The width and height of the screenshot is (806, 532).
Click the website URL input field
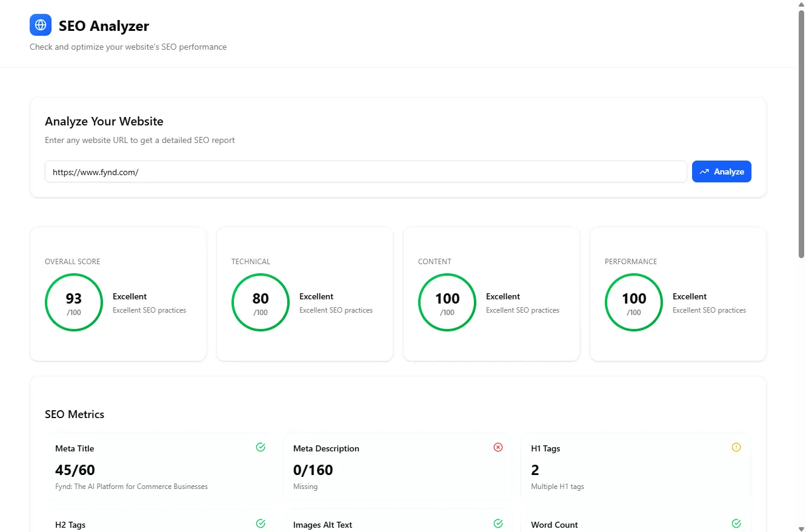click(x=365, y=171)
